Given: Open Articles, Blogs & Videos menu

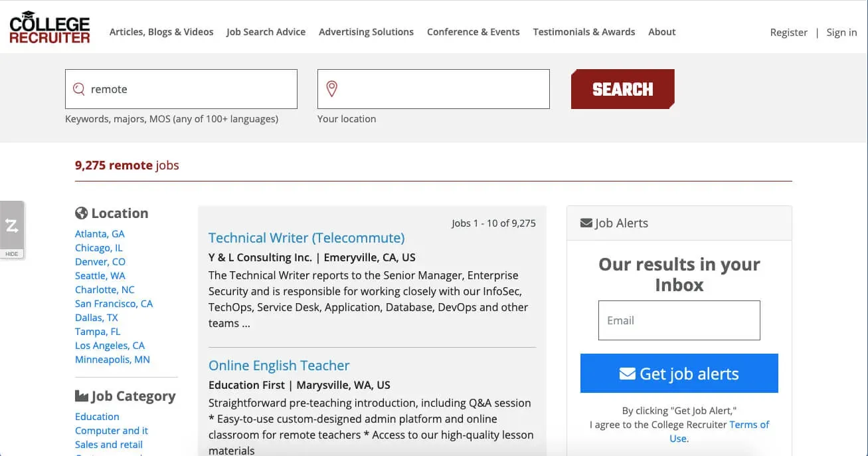Looking at the screenshot, I should click(x=161, y=32).
